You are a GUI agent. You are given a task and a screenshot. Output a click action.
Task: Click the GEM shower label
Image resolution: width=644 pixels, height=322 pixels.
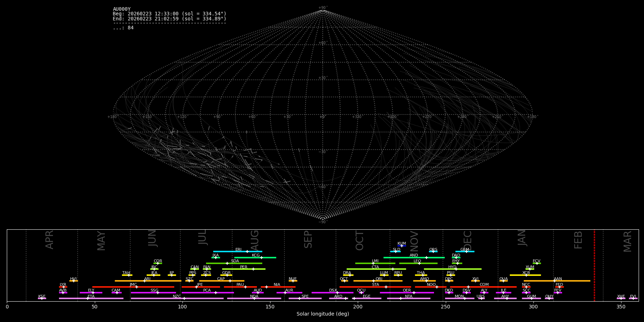[465, 250]
